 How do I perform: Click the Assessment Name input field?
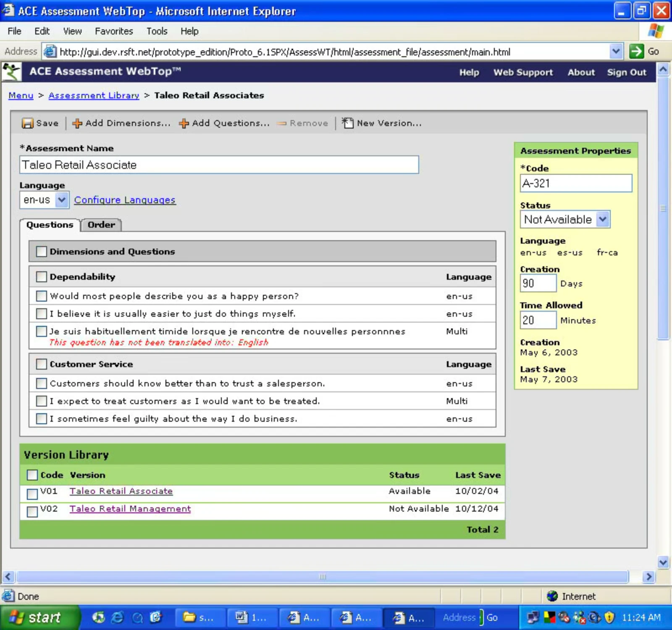219,165
